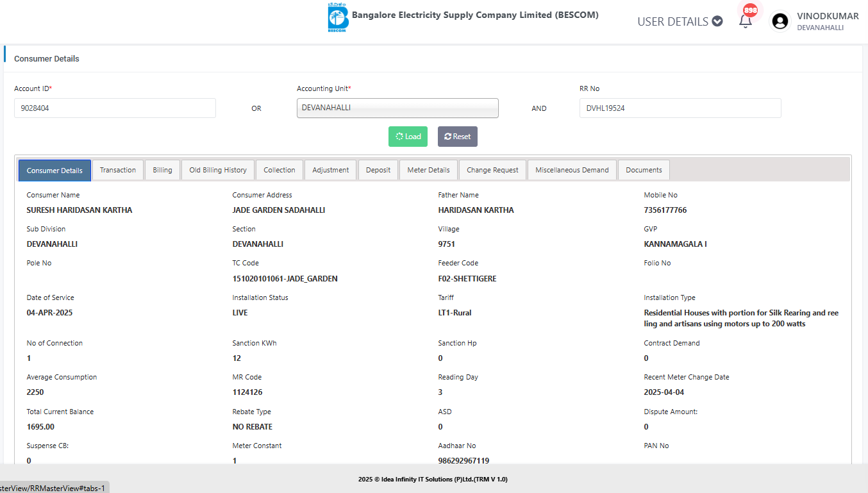Open the Adjustment tab
Screen dimensions: 868x493
pyautogui.click(x=331, y=170)
